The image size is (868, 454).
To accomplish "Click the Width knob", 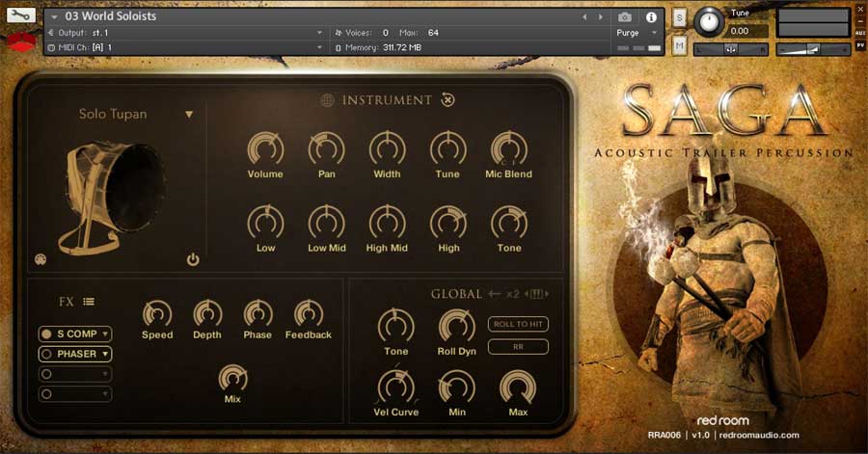I will pyautogui.click(x=387, y=148).
